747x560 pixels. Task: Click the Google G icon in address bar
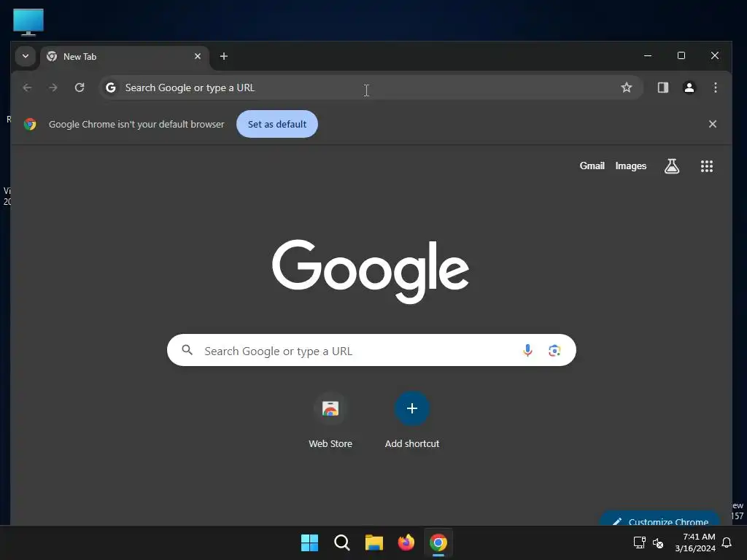(111, 87)
